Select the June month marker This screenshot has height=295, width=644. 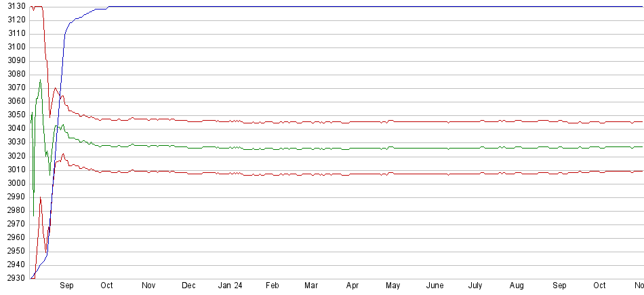point(435,286)
